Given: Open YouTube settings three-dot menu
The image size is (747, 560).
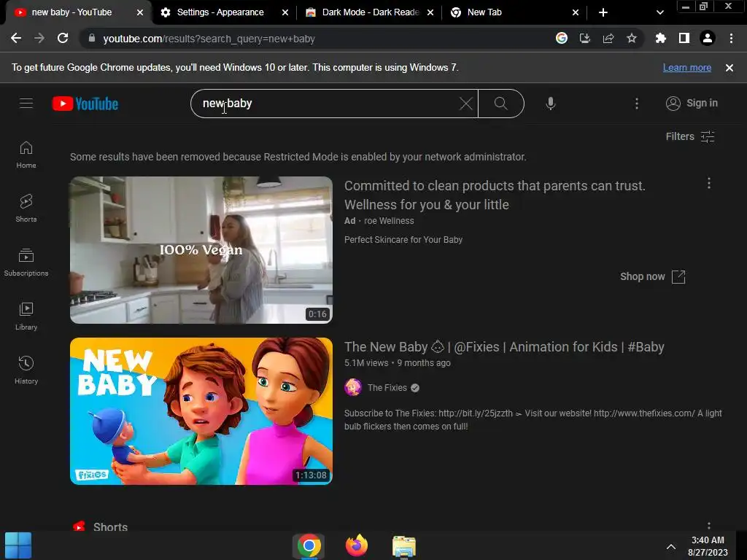Looking at the screenshot, I should pyautogui.click(x=636, y=104).
